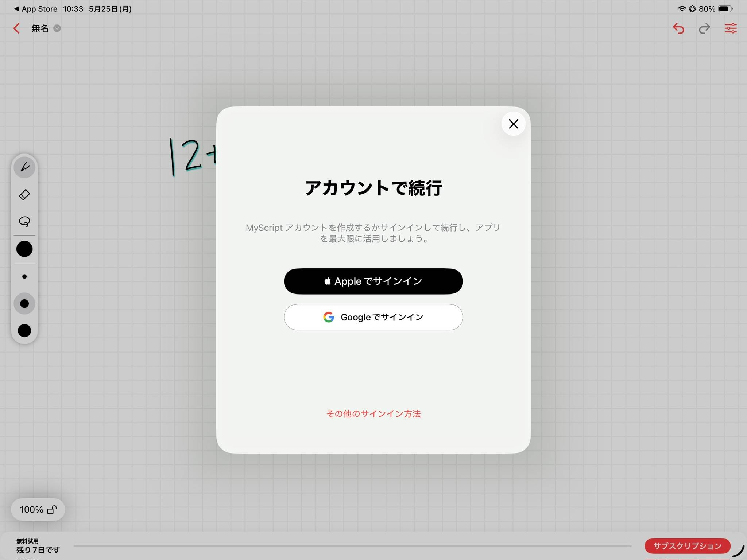The height and width of the screenshot is (560, 747).
Task: Tap the battery indicator in status bar
Action: 725,9
